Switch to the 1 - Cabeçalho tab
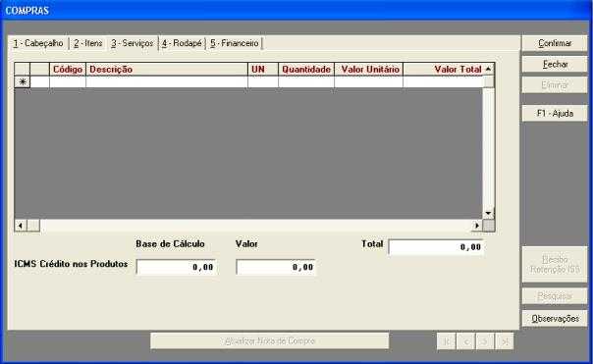Viewport: 593px width, 364px height. [38, 43]
